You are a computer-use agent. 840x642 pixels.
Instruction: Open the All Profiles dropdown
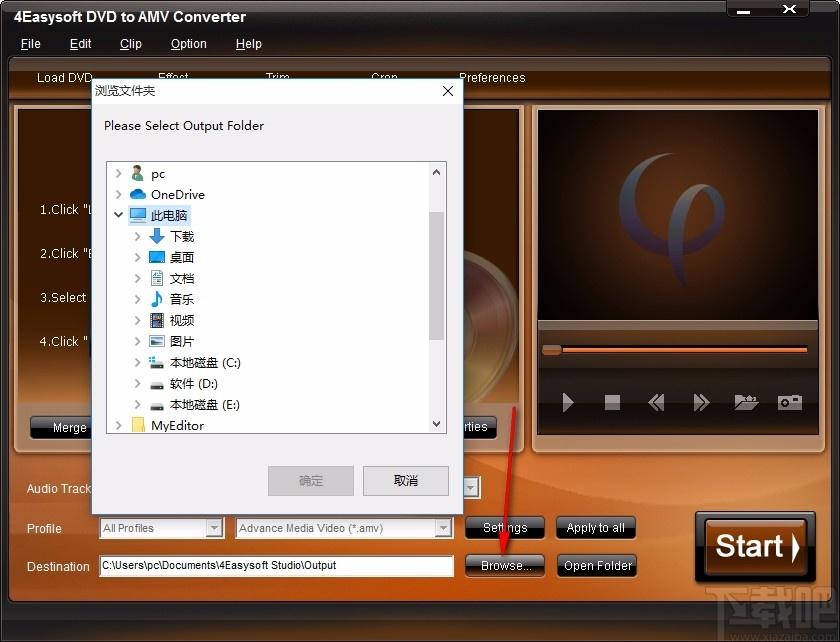[214, 528]
